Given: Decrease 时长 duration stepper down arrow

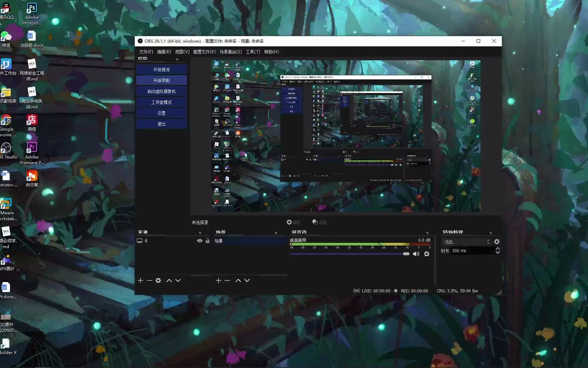Looking at the screenshot, I should (x=498, y=252).
